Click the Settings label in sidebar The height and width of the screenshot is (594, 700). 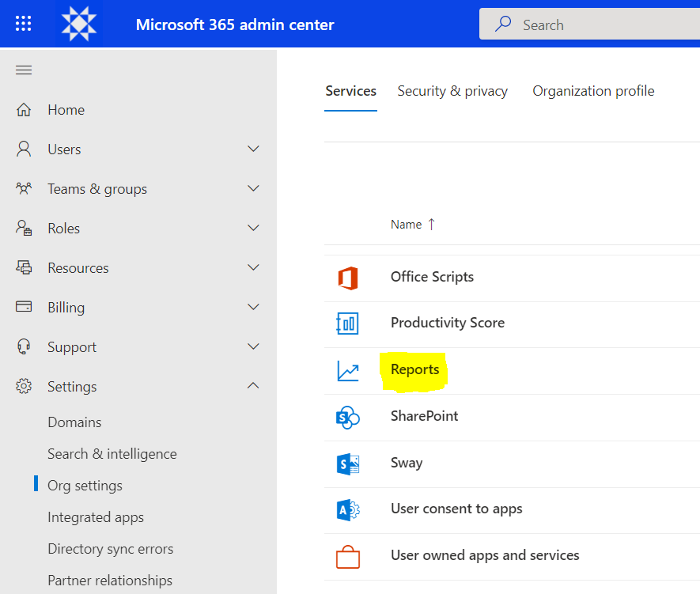pyautogui.click(x=72, y=387)
